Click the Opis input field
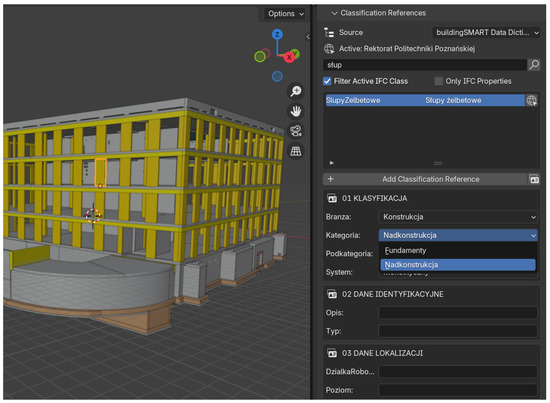The width and height of the screenshot is (550, 403). click(x=458, y=313)
